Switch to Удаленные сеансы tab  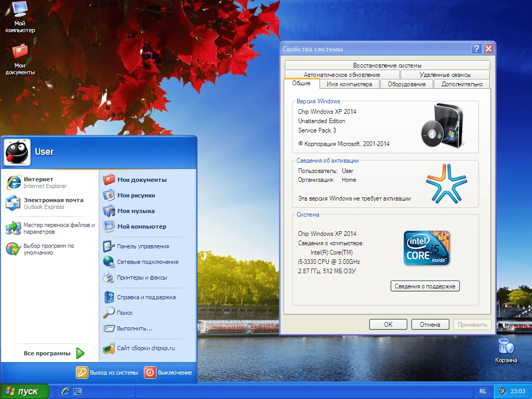click(x=445, y=75)
